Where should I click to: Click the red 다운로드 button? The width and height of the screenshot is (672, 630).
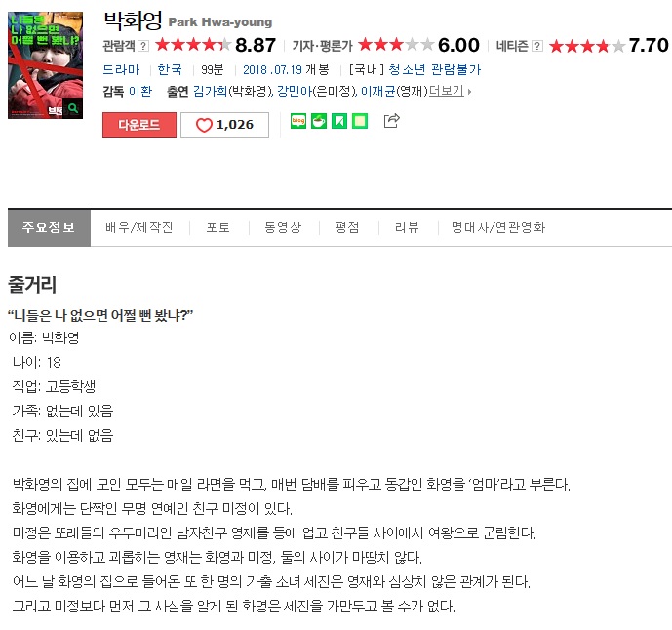139,125
